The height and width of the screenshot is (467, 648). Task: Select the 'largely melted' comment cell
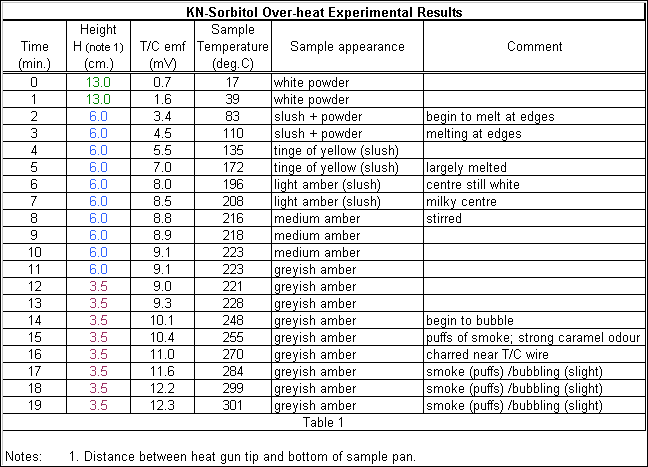point(466,167)
